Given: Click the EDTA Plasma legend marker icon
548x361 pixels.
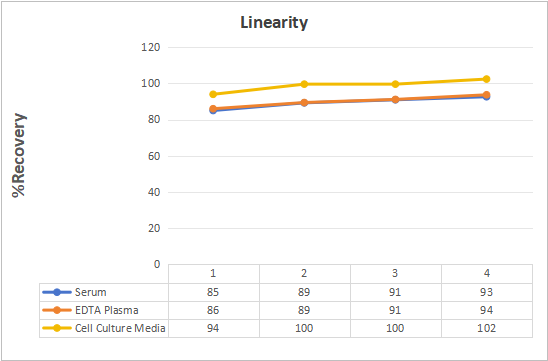Looking at the screenshot, I should (57, 310).
